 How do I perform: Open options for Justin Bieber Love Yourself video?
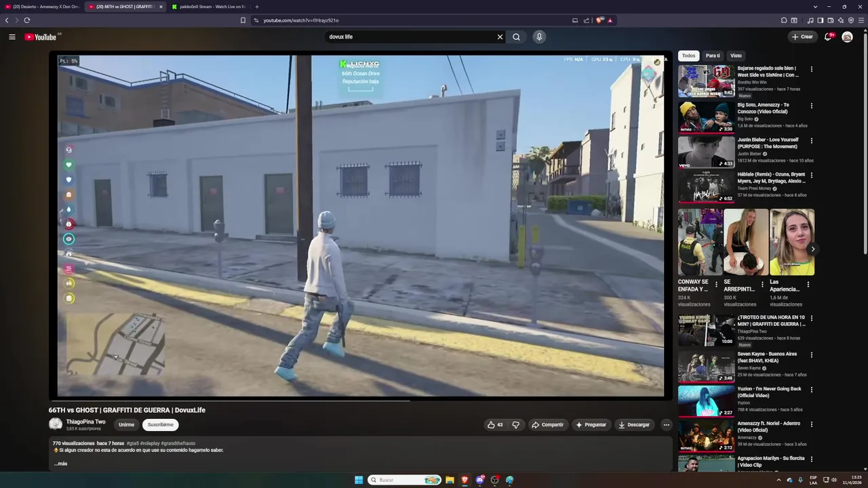coord(812,141)
